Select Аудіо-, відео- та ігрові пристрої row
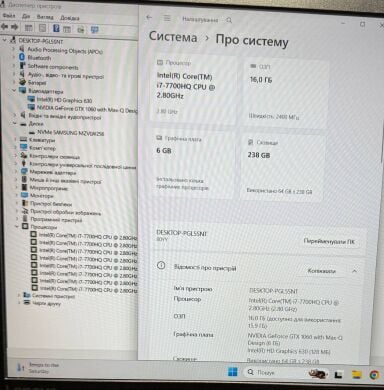This screenshot has height=390, width=384. (65, 75)
